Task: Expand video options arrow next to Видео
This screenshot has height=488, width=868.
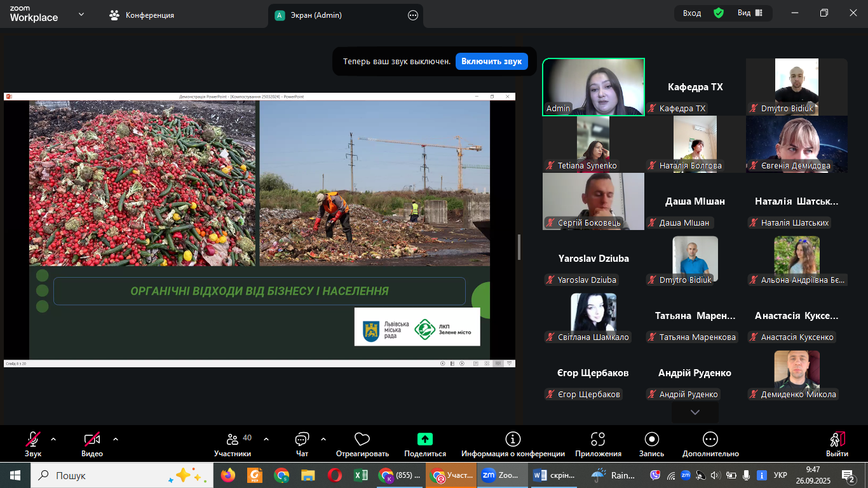Action: 116,439
